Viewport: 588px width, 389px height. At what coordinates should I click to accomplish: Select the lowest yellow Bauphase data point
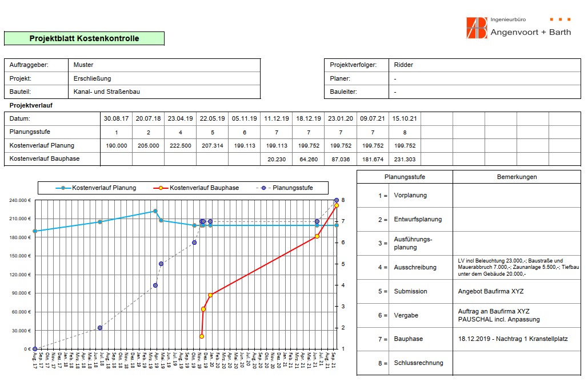tap(202, 336)
